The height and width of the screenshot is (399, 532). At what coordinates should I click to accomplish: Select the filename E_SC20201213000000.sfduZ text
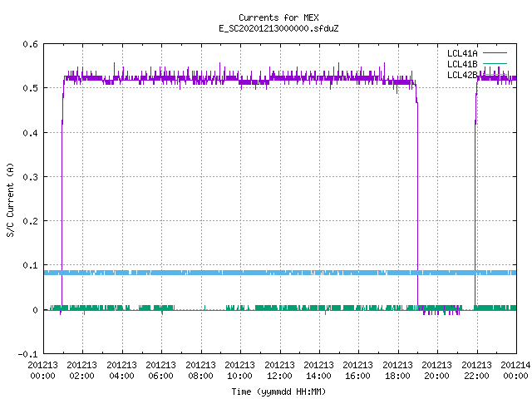point(278,28)
